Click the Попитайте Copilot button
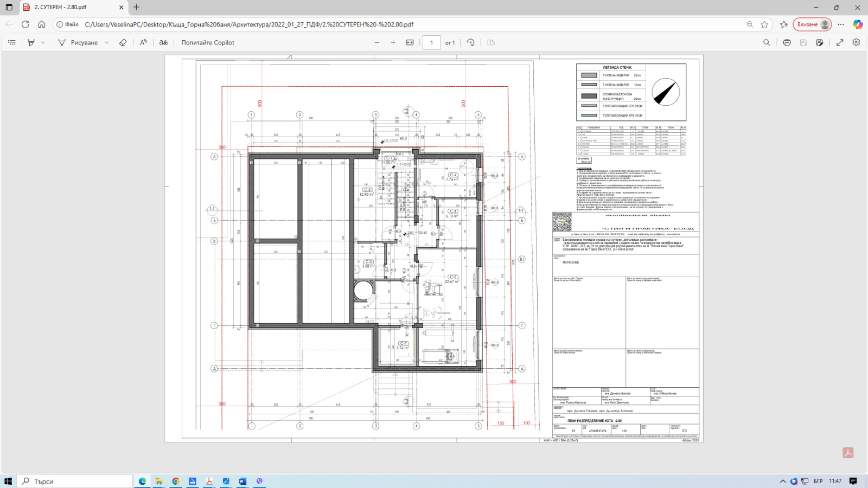 [x=208, y=42]
